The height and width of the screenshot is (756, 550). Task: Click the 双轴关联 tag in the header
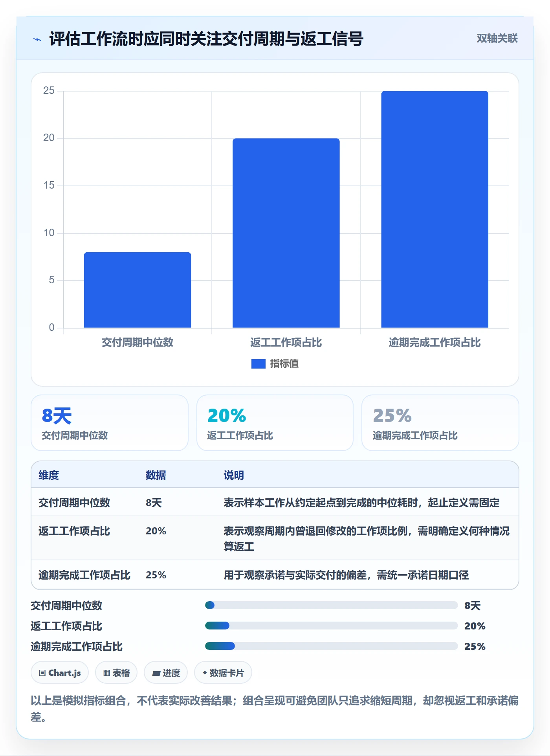497,39
